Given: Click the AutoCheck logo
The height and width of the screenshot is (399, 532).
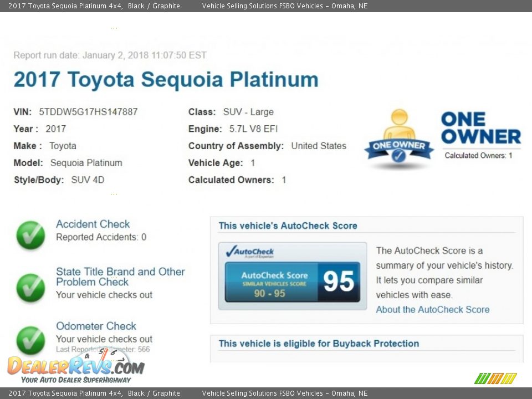Looking at the screenshot, I should click(250, 252).
